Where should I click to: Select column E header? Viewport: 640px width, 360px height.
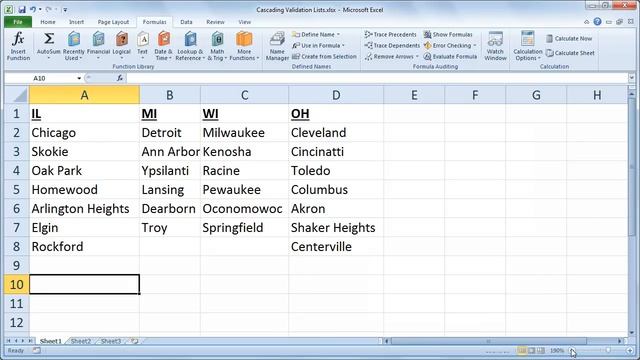click(414, 95)
